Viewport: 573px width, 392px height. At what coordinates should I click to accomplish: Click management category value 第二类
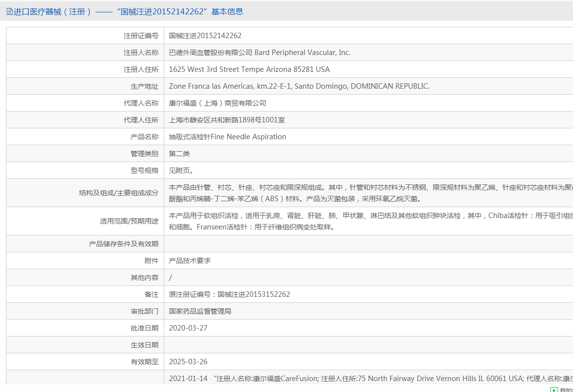[180, 154]
